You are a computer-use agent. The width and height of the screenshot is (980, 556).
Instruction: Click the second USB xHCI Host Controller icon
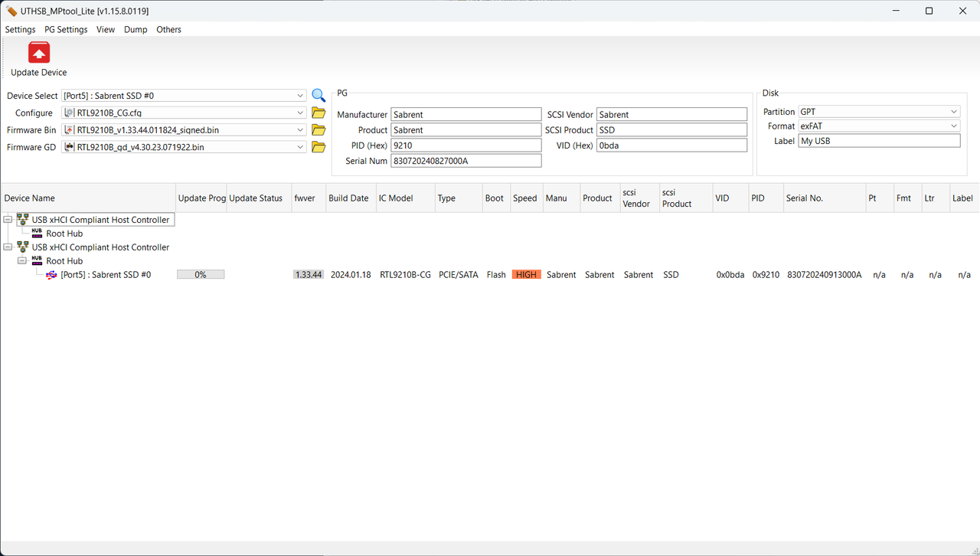click(x=22, y=247)
